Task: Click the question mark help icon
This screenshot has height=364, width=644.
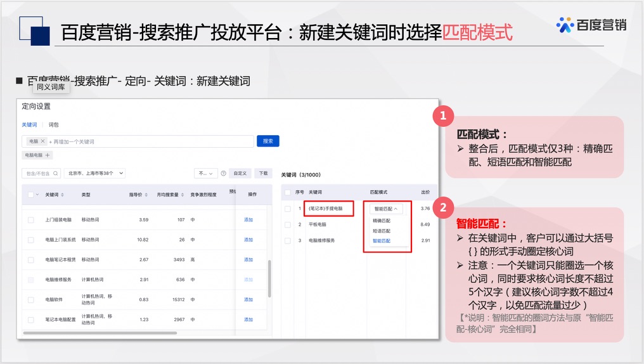Action: (x=223, y=173)
